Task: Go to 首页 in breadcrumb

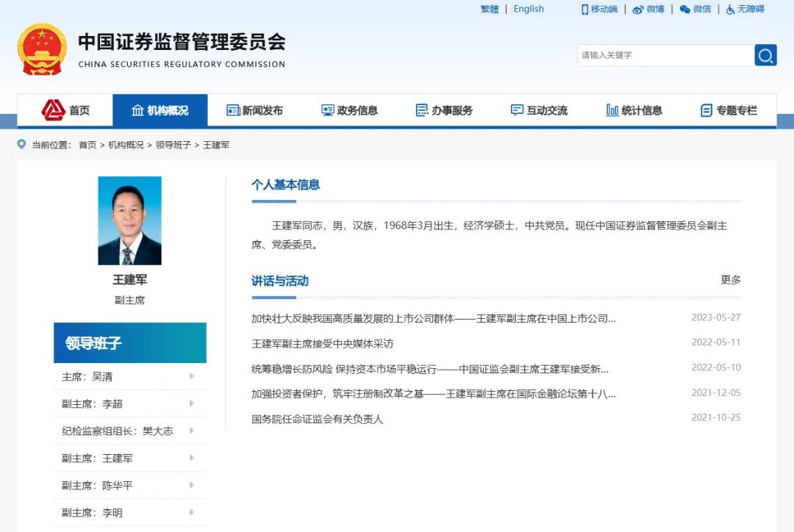Action: (87, 145)
